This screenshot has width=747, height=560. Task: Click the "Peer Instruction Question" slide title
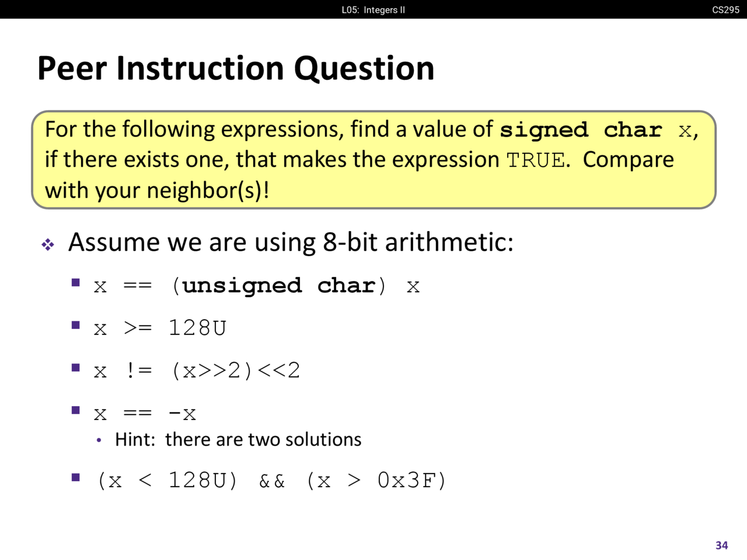[x=236, y=68]
